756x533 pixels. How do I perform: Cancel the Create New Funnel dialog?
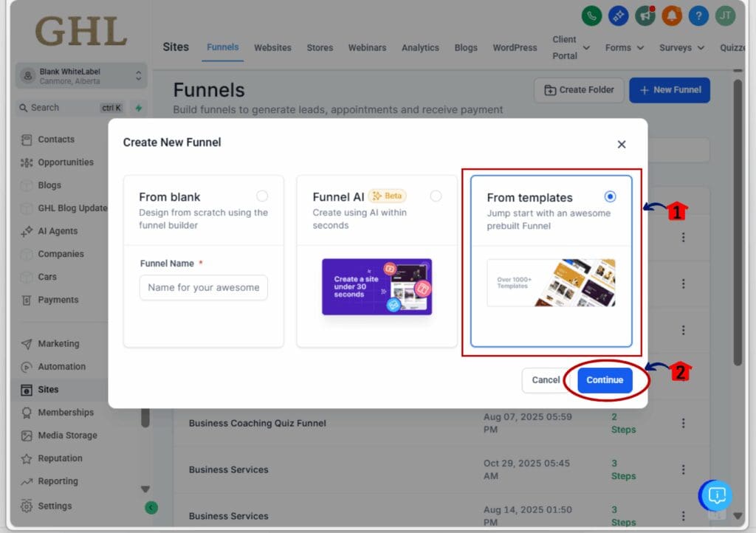546,379
